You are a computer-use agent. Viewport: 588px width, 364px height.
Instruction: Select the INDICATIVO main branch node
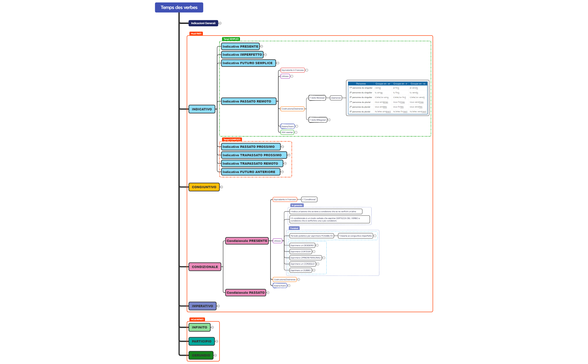click(202, 109)
